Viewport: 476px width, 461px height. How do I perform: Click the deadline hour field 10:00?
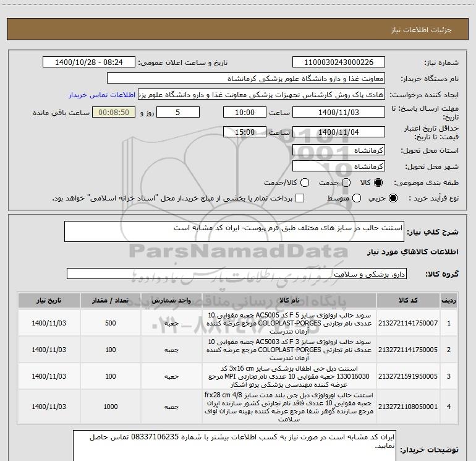point(245,113)
